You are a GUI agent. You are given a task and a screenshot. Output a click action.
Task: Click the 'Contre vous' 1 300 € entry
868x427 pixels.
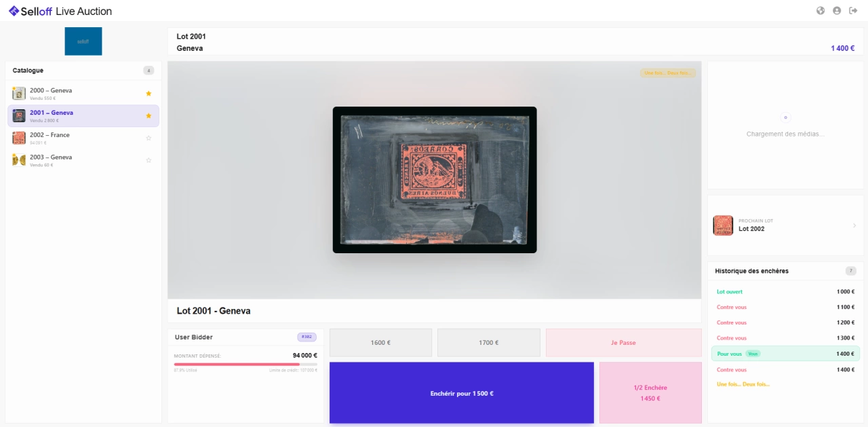(x=785, y=338)
